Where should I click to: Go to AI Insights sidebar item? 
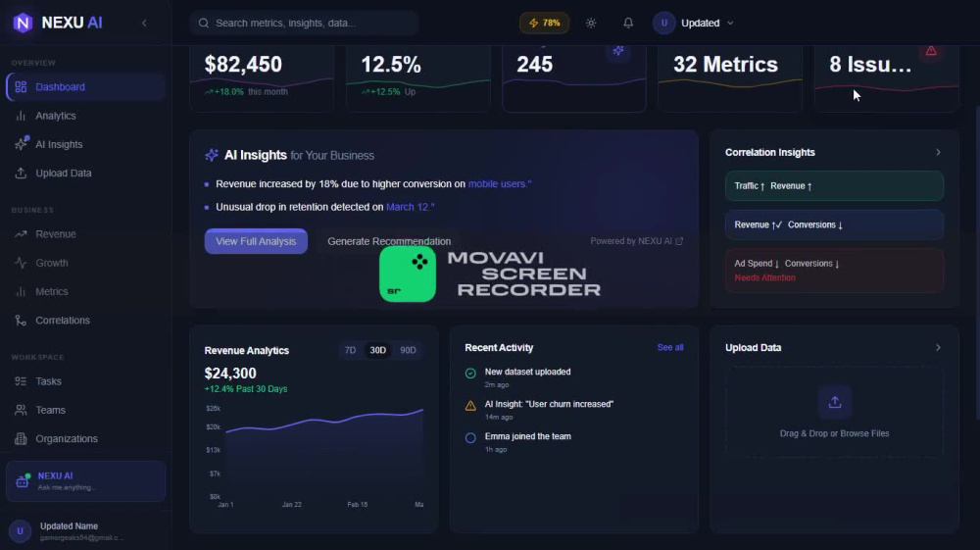[x=85, y=144]
